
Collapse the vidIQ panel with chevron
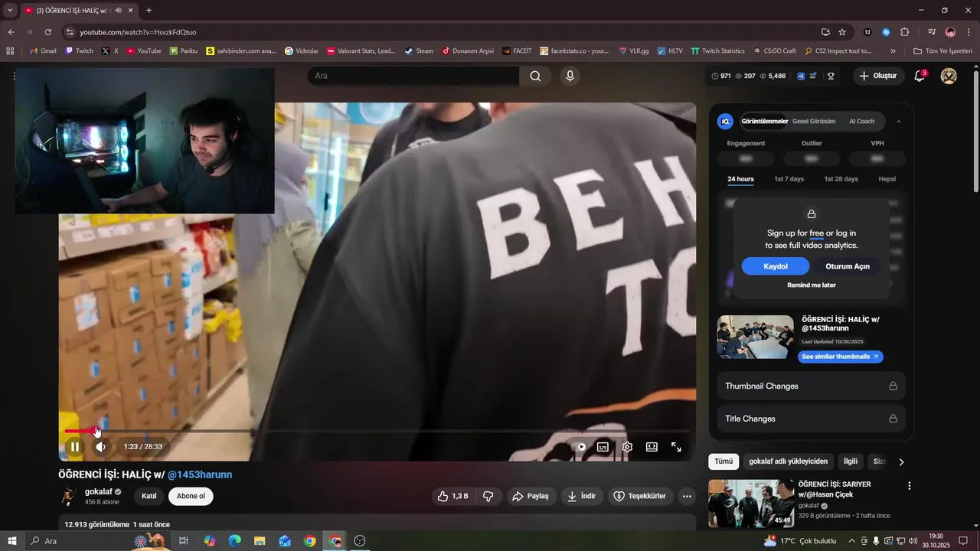pyautogui.click(x=899, y=121)
